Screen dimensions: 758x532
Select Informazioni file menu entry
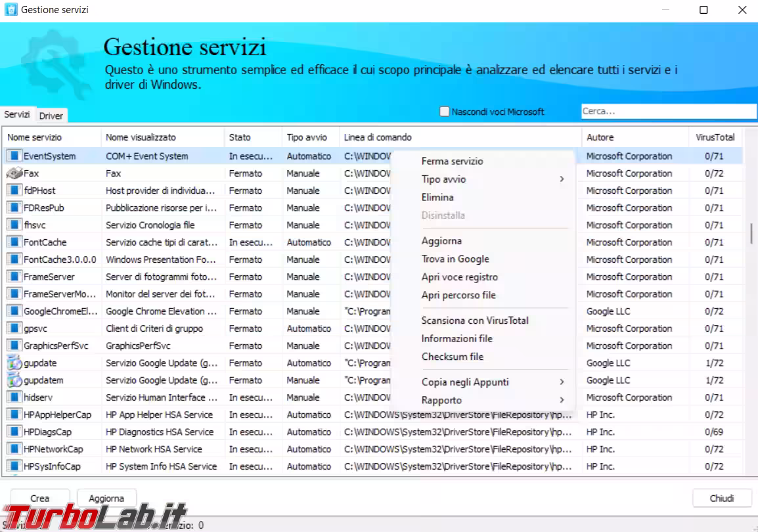pyautogui.click(x=457, y=339)
